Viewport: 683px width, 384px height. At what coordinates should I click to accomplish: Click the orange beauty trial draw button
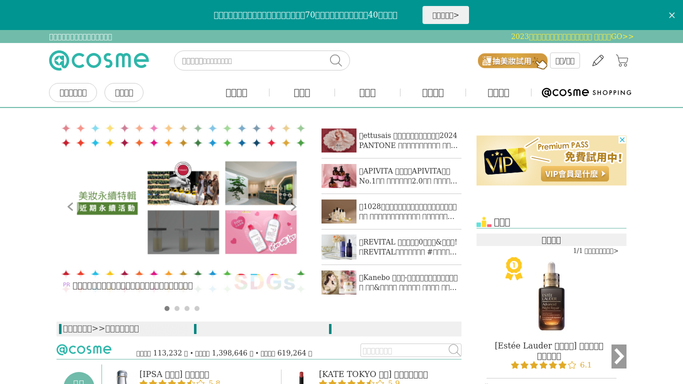[512, 61]
